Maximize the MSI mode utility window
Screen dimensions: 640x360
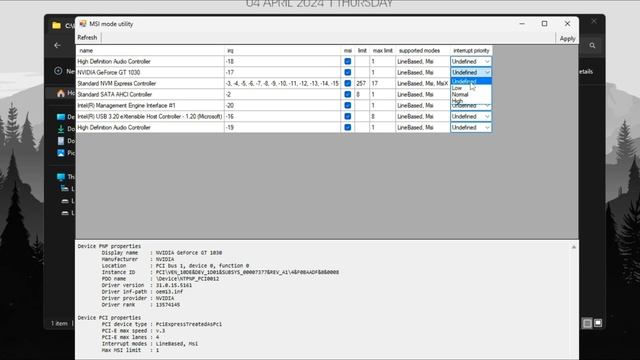544,24
